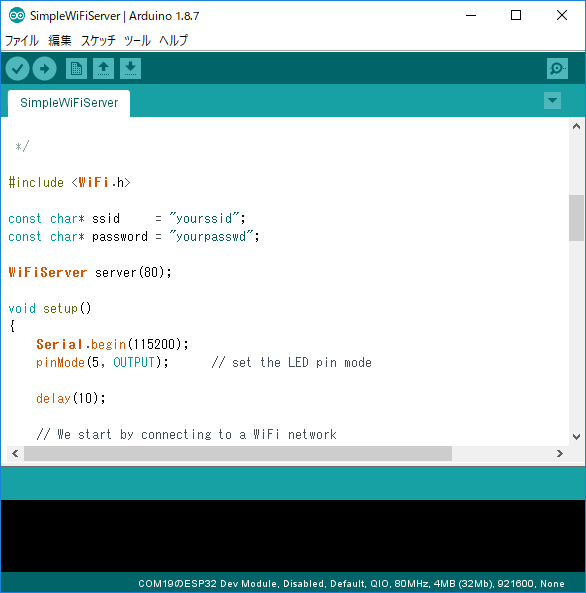Open the 編集 menu
The width and height of the screenshot is (586, 593).
(x=60, y=40)
